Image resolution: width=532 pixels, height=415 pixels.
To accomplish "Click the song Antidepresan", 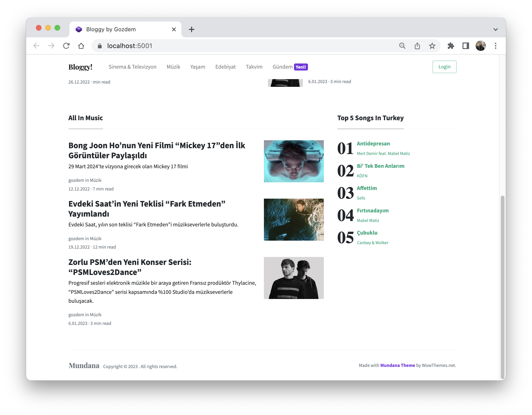I will [x=373, y=144].
